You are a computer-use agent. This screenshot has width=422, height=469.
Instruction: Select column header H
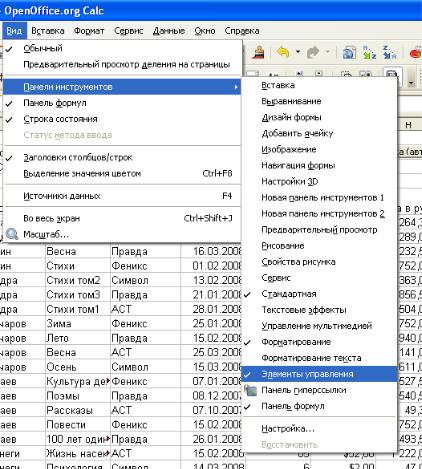click(409, 125)
